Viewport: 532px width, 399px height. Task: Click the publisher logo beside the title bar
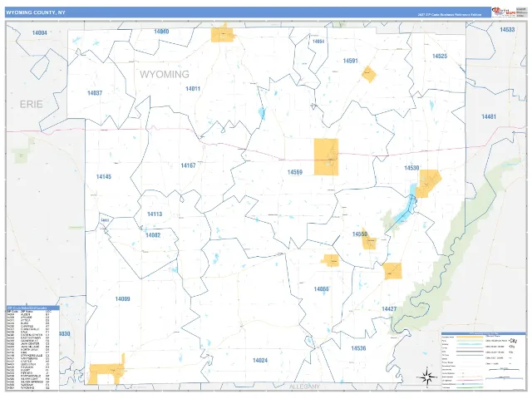[504, 12]
